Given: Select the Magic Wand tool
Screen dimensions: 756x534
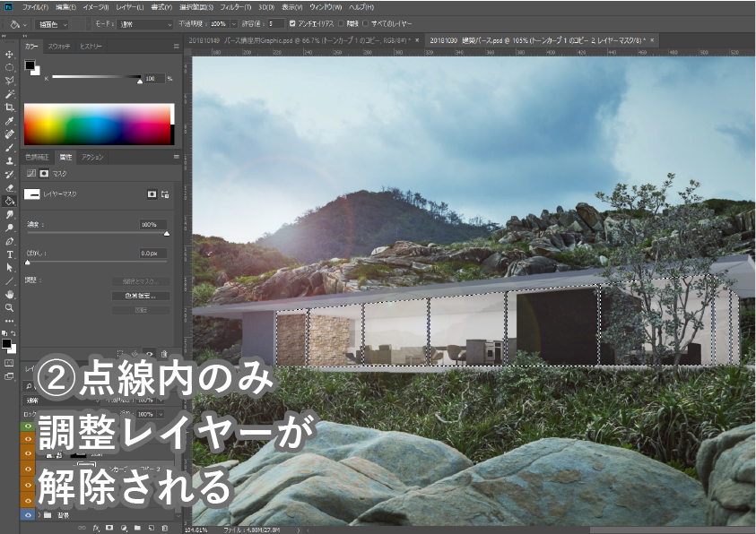Looking at the screenshot, I should click(9, 94).
